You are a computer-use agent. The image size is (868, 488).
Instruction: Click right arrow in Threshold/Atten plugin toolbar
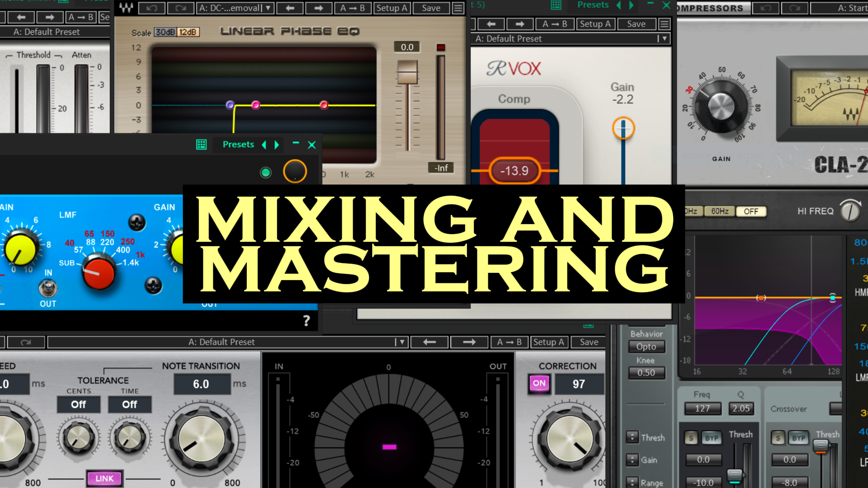click(x=50, y=17)
